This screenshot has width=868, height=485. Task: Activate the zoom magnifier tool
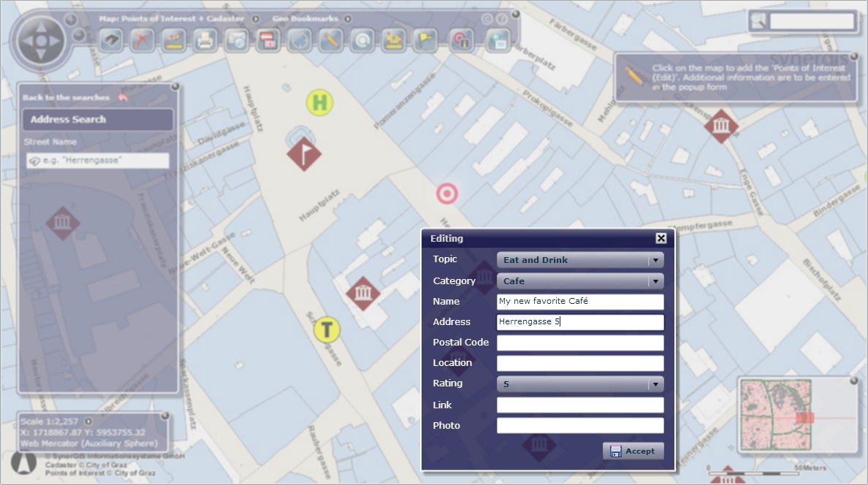pos(362,40)
